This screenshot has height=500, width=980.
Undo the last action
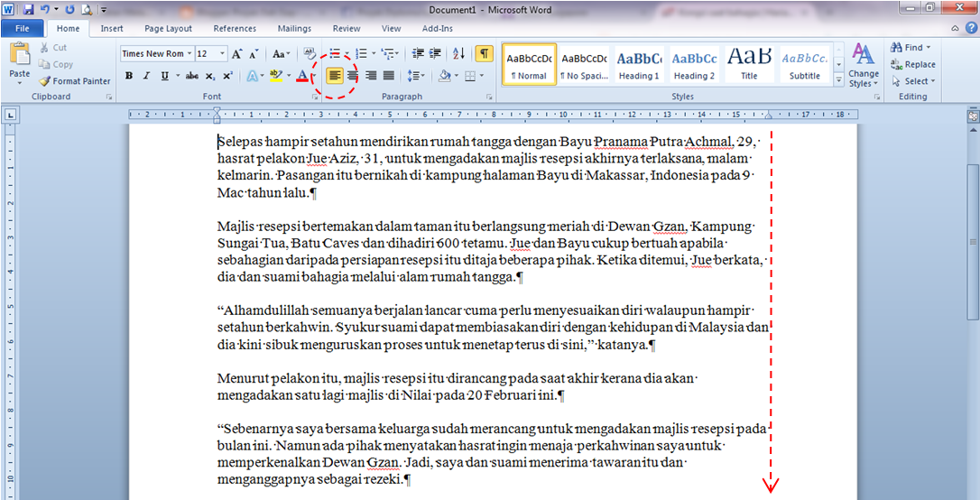click(44, 10)
